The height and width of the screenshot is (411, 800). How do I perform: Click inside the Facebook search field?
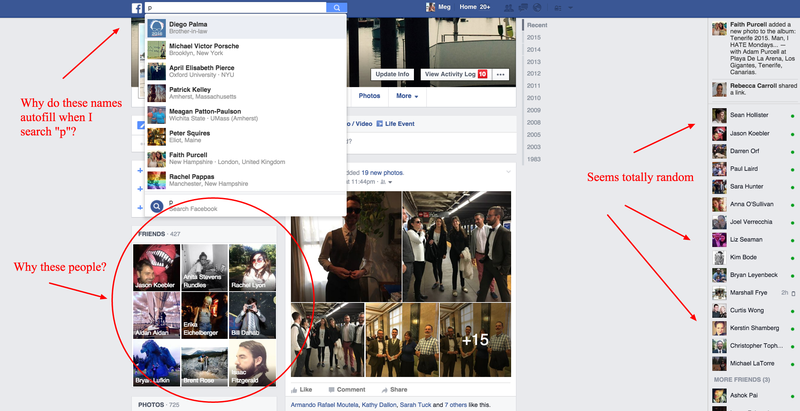(x=236, y=8)
